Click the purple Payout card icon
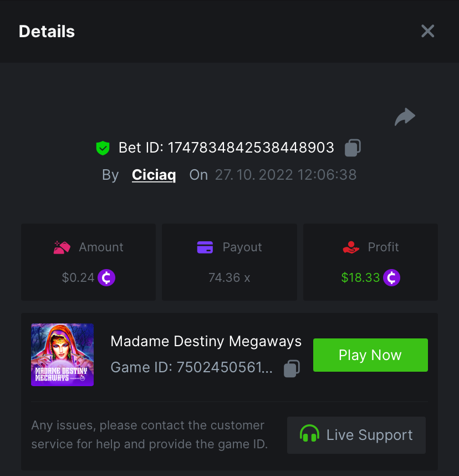Screen dimensions: 459x476 (x=205, y=247)
